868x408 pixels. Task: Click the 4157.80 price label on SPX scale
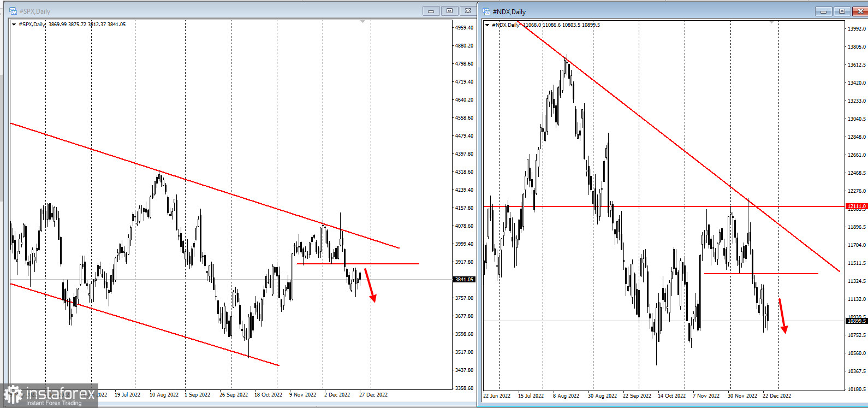[x=464, y=208]
